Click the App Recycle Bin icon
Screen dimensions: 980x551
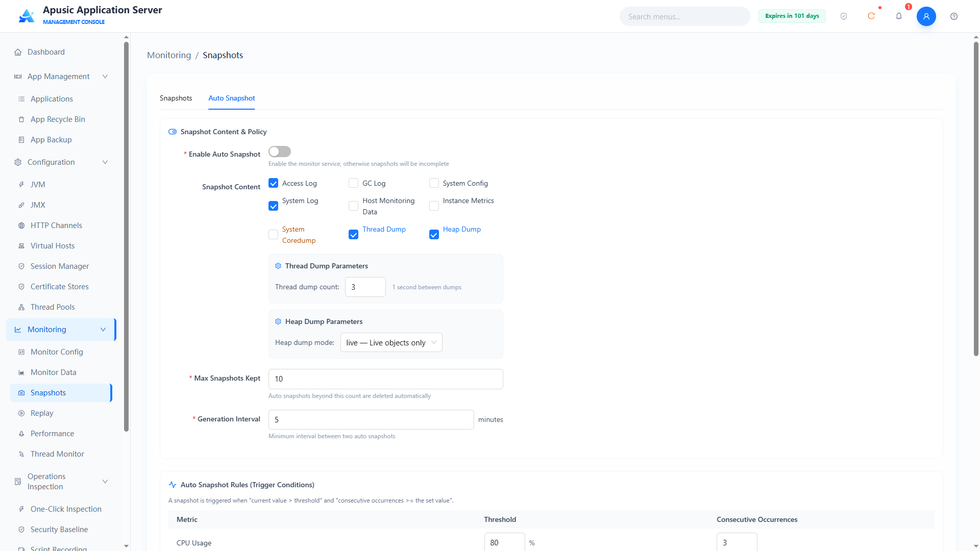point(21,119)
